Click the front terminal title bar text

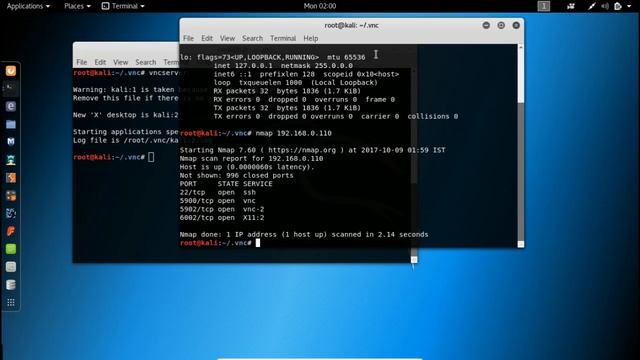pyautogui.click(x=351, y=25)
